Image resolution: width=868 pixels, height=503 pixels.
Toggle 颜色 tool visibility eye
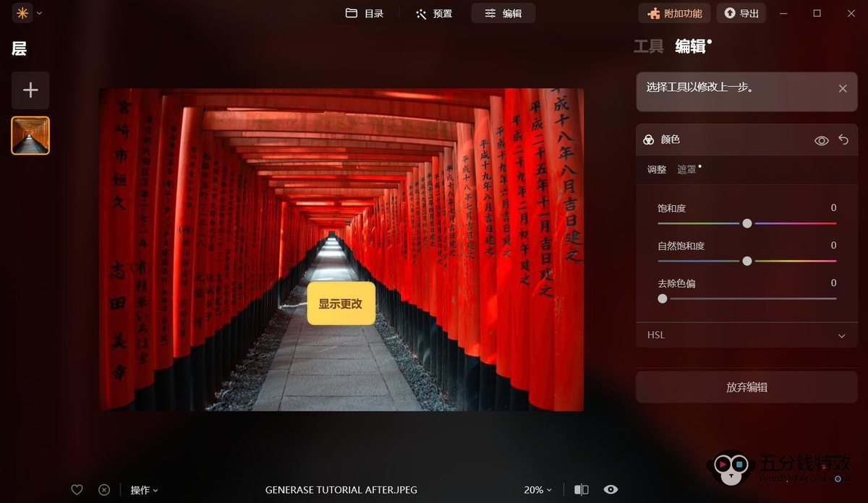822,141
